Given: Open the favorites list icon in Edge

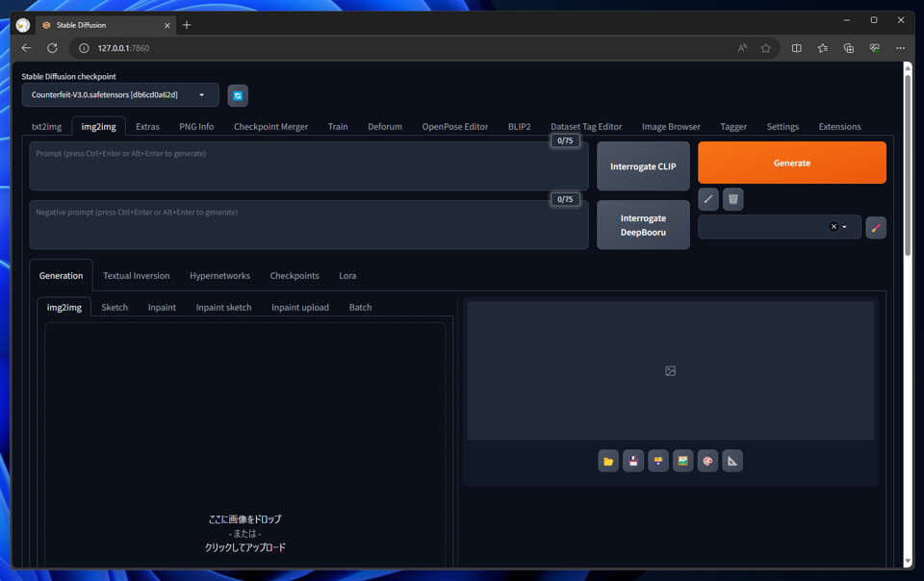Looking at the screenshot, I should click(x=823, y=48).
